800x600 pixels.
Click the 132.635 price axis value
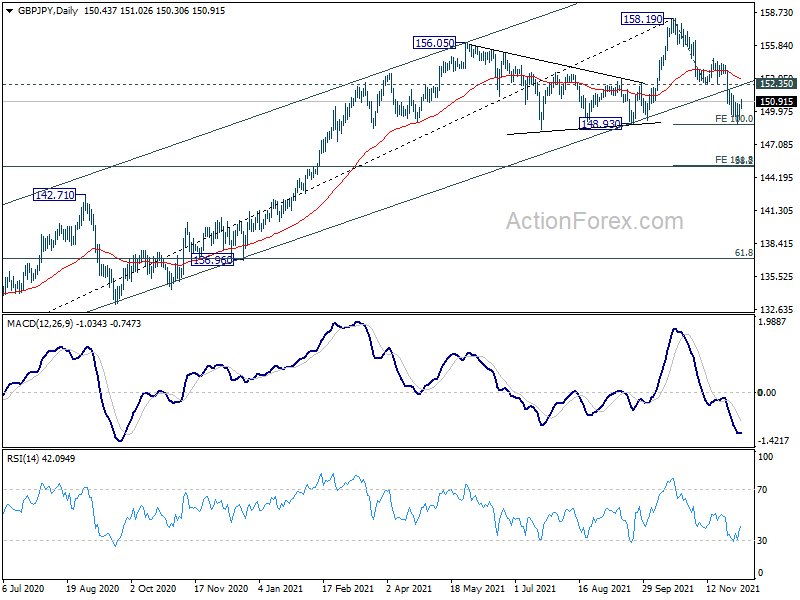(777, 310)
